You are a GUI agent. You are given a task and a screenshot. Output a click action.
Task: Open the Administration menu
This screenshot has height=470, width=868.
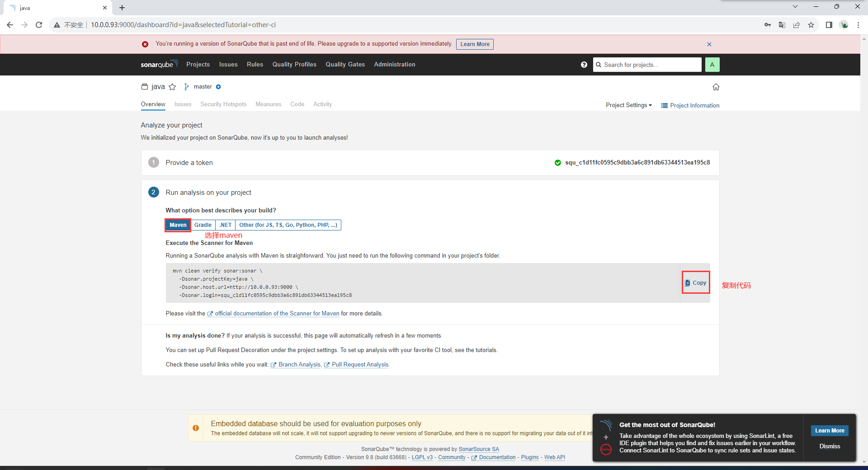click(395, 64)
